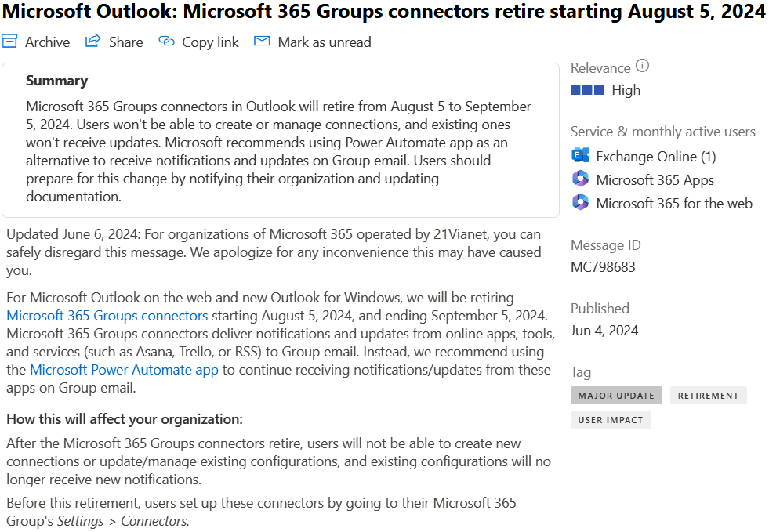The width and height of the screenshot is (769, 532).
Task: Select the MAJOR UPDATE tag
Action: pyautogui.click(x=616, y=396)
